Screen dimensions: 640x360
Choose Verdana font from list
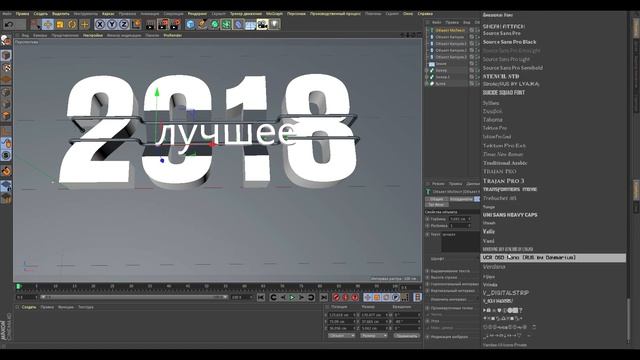tap(494, 267)
